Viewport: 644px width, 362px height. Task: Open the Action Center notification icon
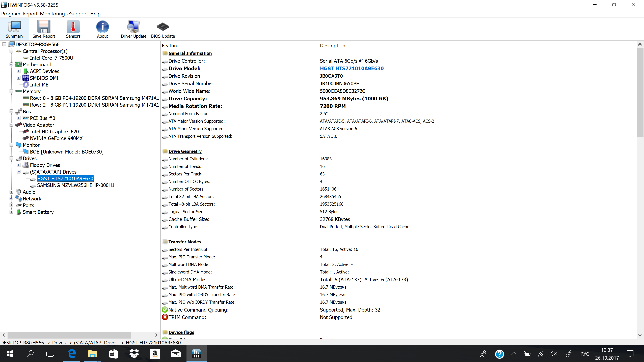point(630,353)
